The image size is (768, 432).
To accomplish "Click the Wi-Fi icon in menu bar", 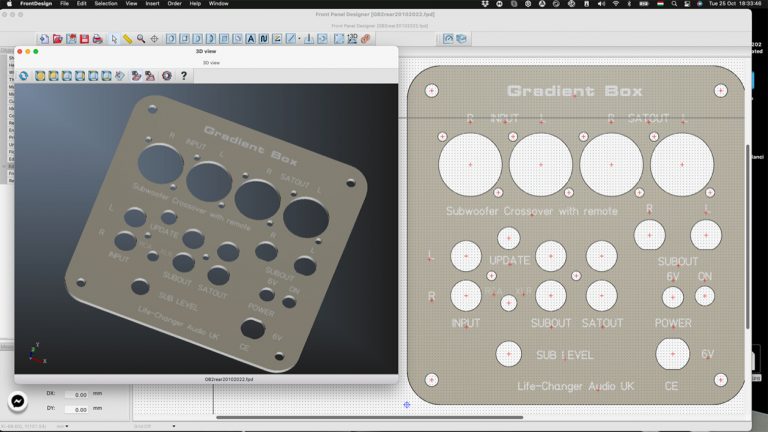I will point(615,3).
